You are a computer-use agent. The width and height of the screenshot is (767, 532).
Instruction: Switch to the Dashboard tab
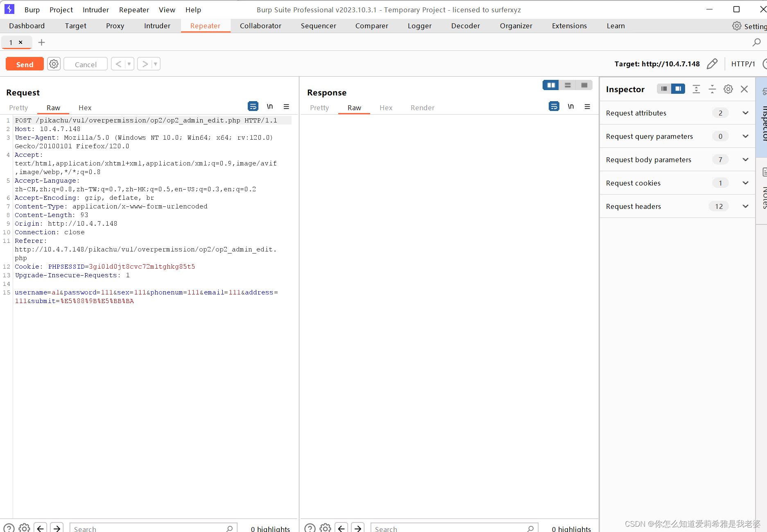pyautogui.click(x=27, y=26)
